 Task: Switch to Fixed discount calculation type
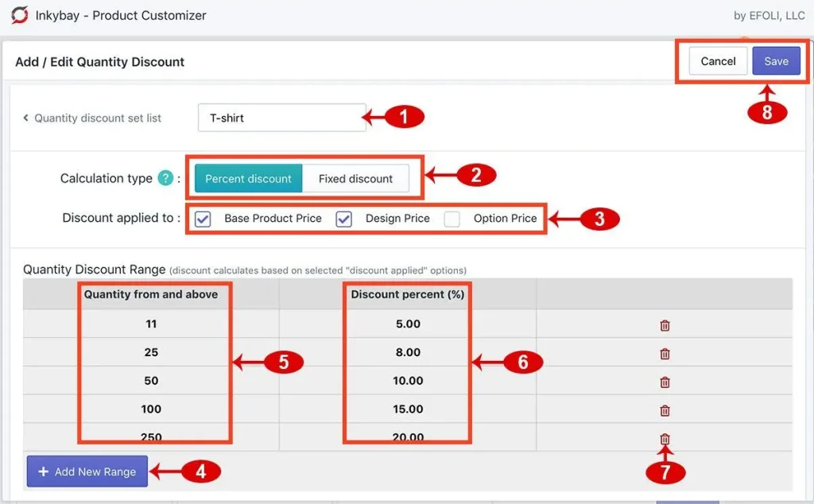tap(357, 178)
